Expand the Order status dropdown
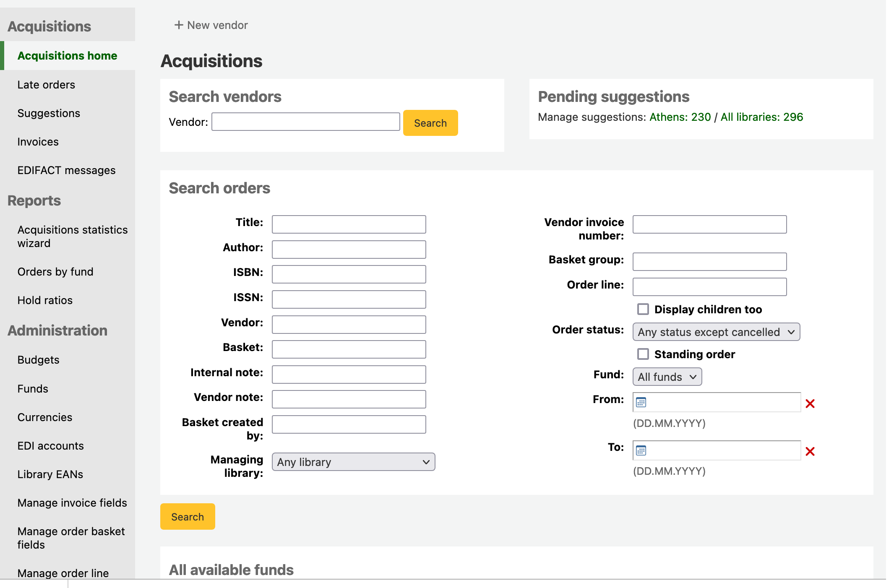894x588 pixels. pyautogui.click(x=716, y=332)
